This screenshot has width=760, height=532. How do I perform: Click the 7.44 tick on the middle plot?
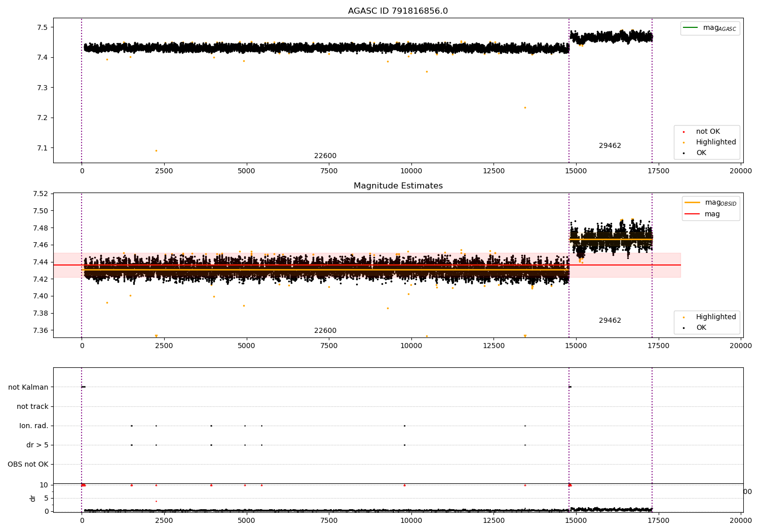click(x=40, y=262)
